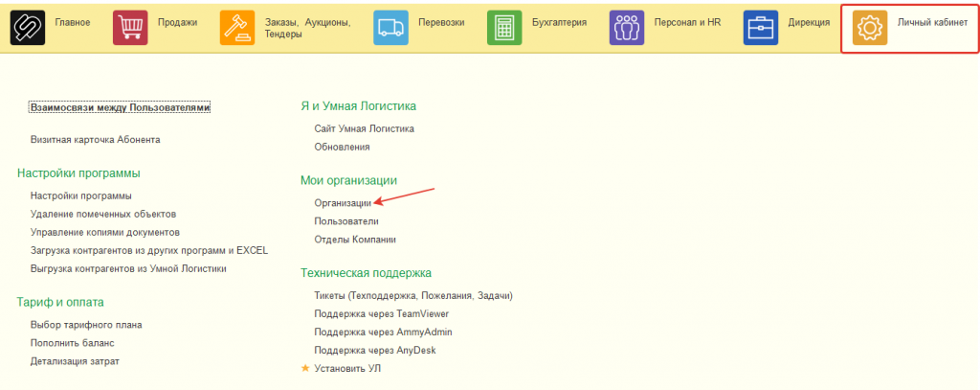The width and height of the screenshot is (980, 390).
Task: Open Поддержка через AnyDesk
Action: tap(375, 350)
